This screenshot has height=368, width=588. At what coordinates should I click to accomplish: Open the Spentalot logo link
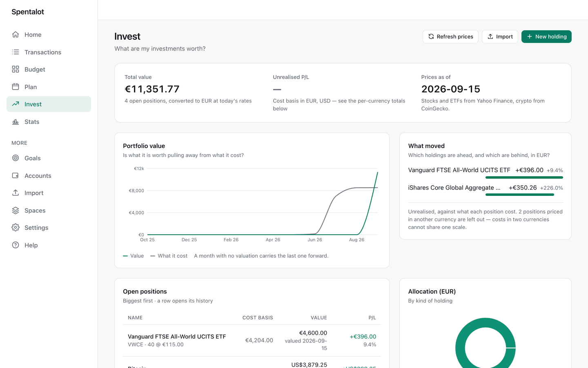28,12
